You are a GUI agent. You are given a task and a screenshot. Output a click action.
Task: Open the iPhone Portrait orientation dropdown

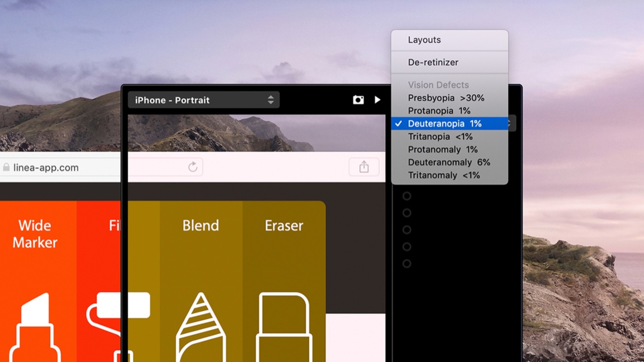click(x=204, y=99)
